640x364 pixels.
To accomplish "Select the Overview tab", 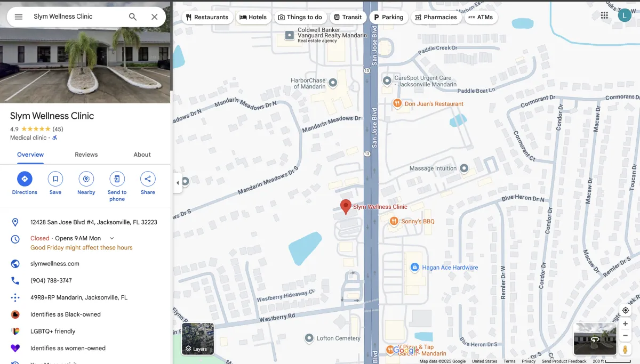I will [x=30, y=155].
